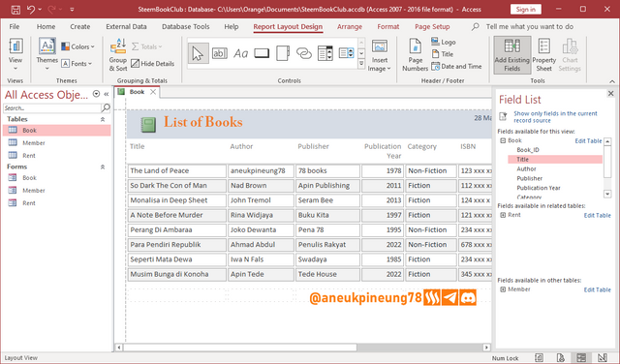Insert Page Numbers in the report
The height and width of the screenshot is (364, 620).
(415, 54)
